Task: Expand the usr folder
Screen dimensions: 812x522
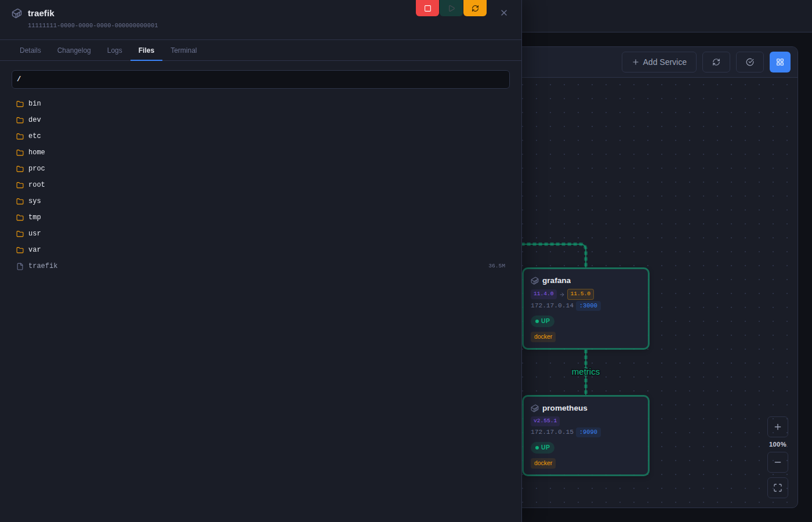Action: click(x=260, y=234)
